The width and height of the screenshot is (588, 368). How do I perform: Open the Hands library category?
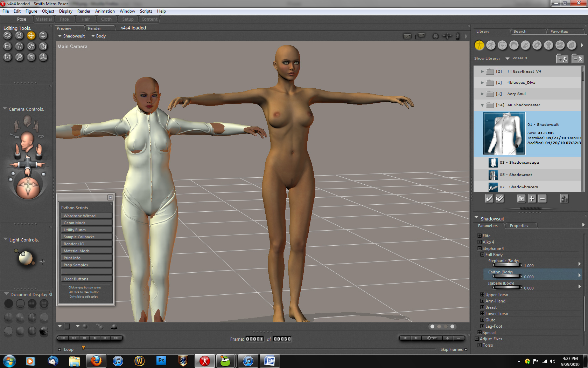point(525,45)
